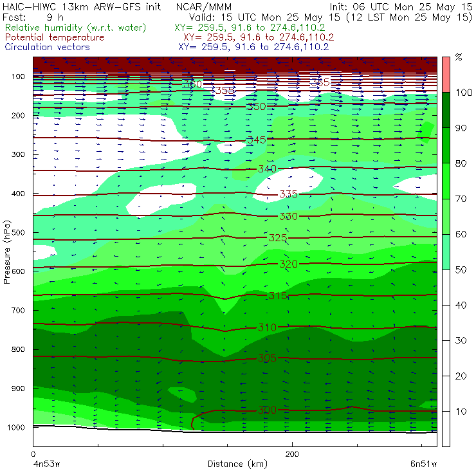
Task: Click the 350 contour label
Action: pyautogui.click(x=257, y=107)
